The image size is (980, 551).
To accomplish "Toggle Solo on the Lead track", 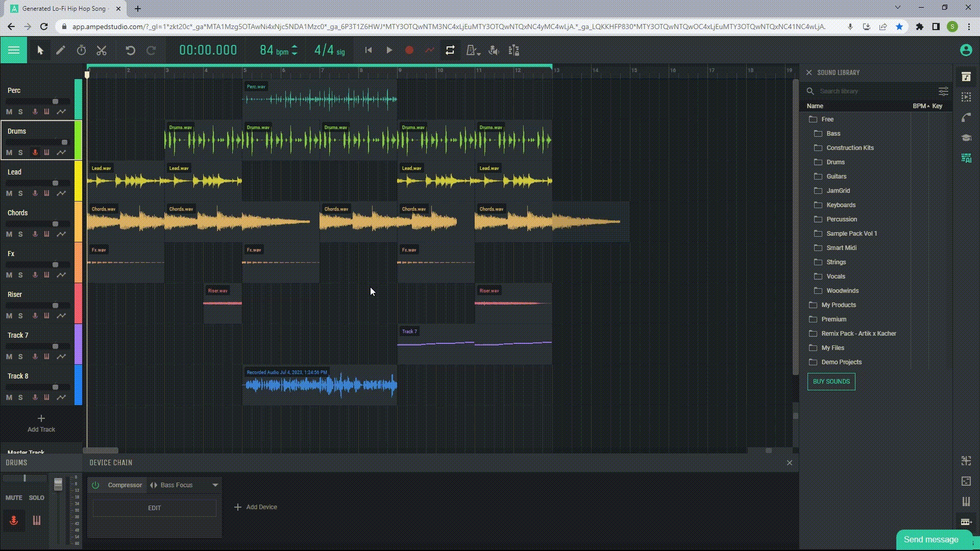I will click(x=20, y=193).
